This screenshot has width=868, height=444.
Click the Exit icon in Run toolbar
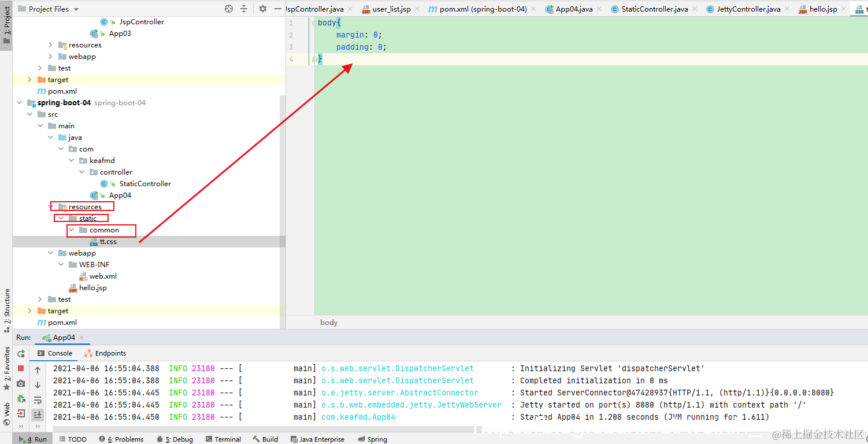(21, 413)
